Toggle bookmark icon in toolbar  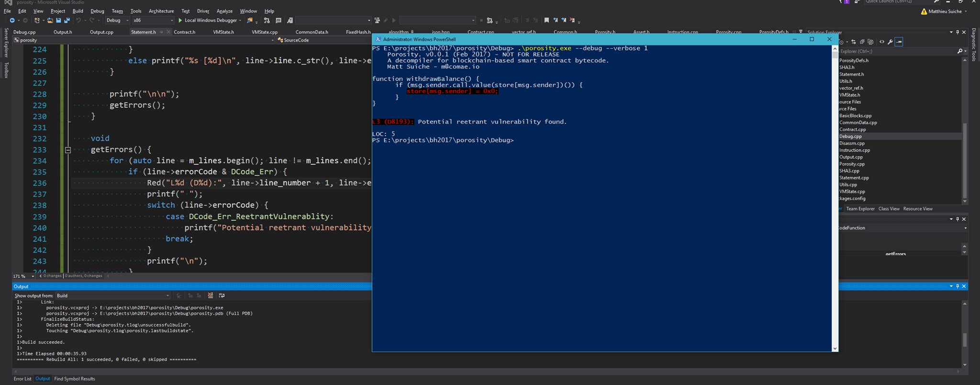(x=546, y=20)
